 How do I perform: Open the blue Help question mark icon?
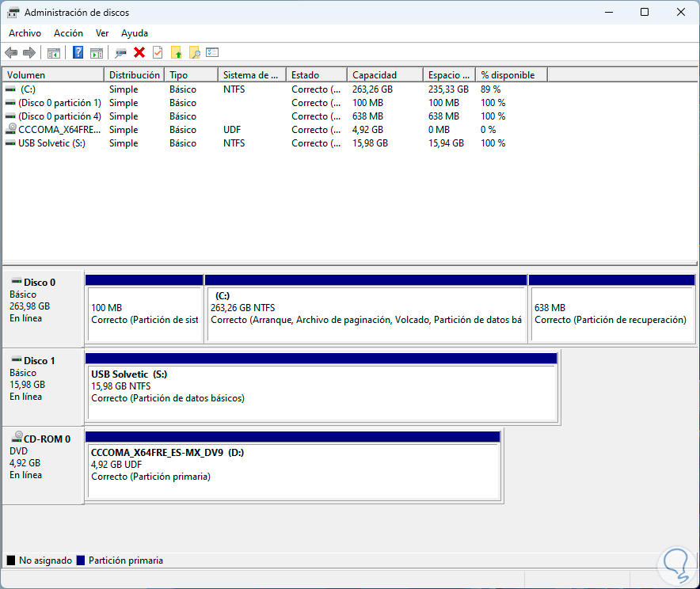point(78,52)
